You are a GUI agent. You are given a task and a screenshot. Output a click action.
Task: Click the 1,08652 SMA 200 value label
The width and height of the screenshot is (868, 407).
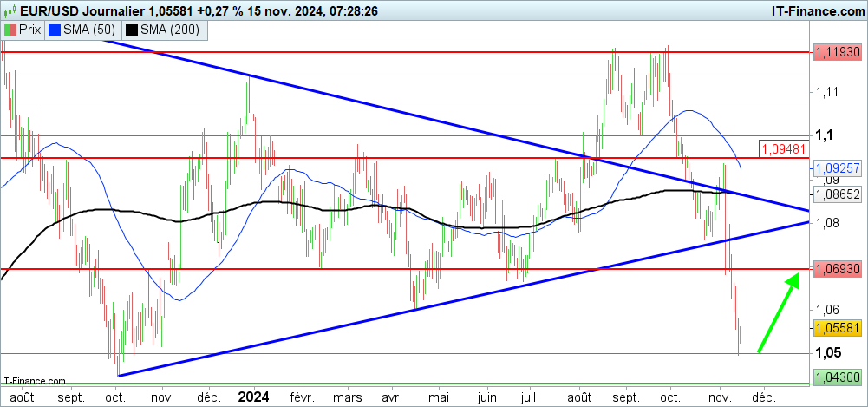pos(837,194)
